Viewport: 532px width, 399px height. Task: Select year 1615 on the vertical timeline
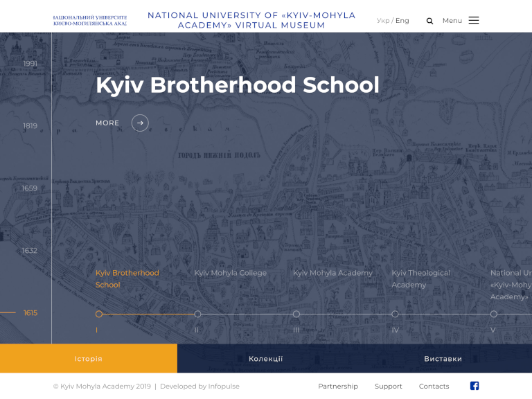30,313
